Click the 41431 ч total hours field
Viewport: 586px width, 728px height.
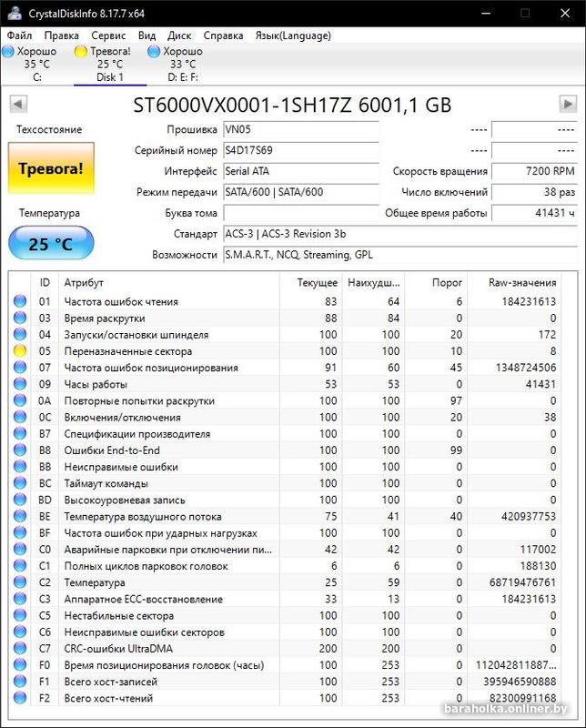click(x=534, y=213)
